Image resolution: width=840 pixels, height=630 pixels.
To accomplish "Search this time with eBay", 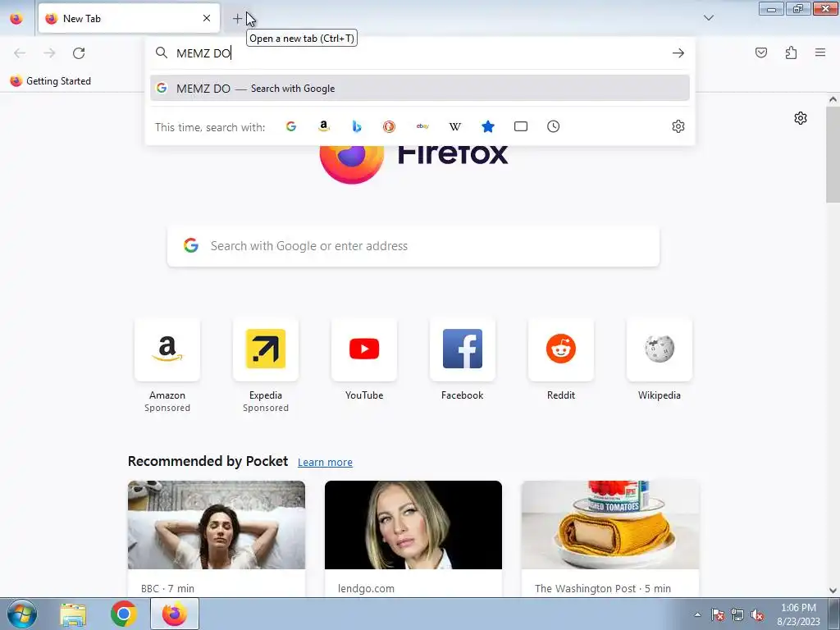I will (422, 126).
